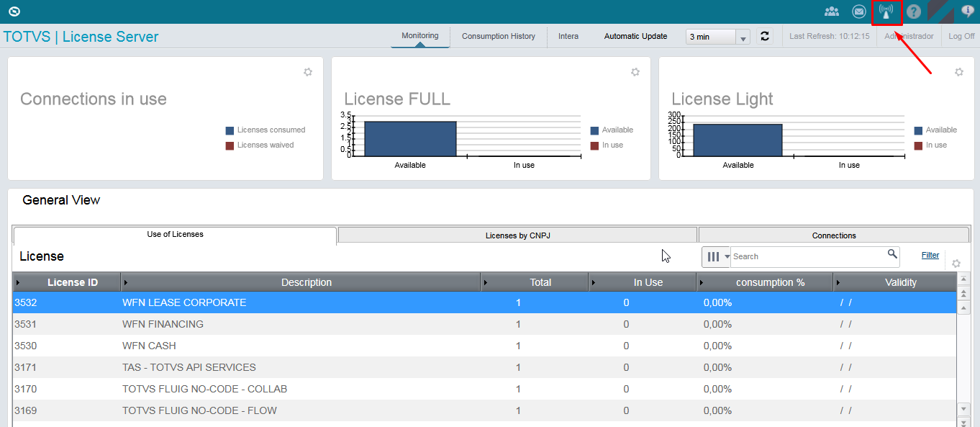Focus the Search input field
The image size is (980, 427).
click(809, 256)
